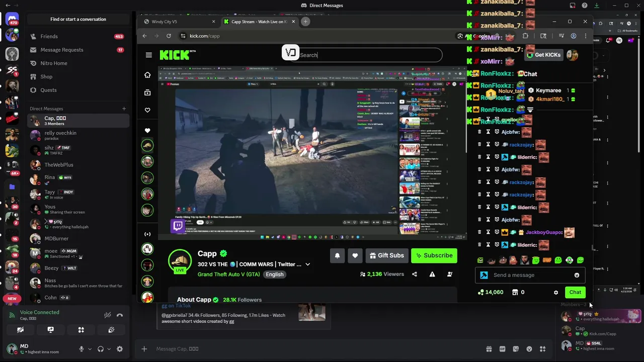This screenshot has width=644, height=362.
Task: Collapse Kick chat leaderboard arrow
Action: pos(529,110)
